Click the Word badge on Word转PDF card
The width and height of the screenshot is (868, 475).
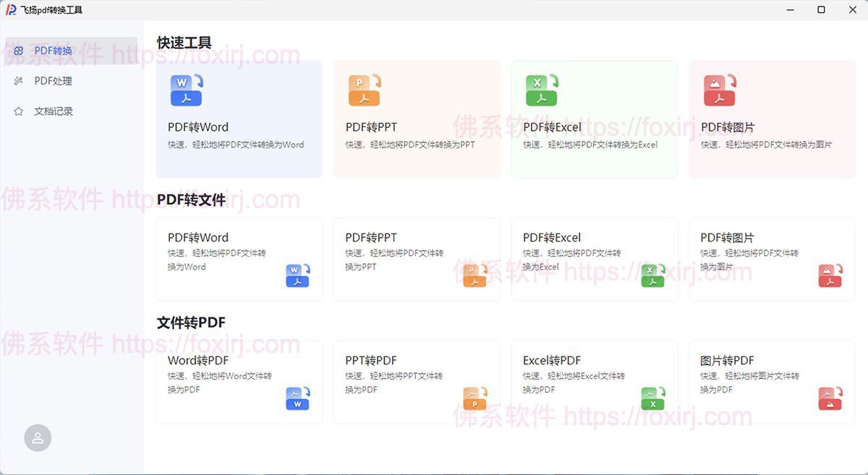coord(297,398)
